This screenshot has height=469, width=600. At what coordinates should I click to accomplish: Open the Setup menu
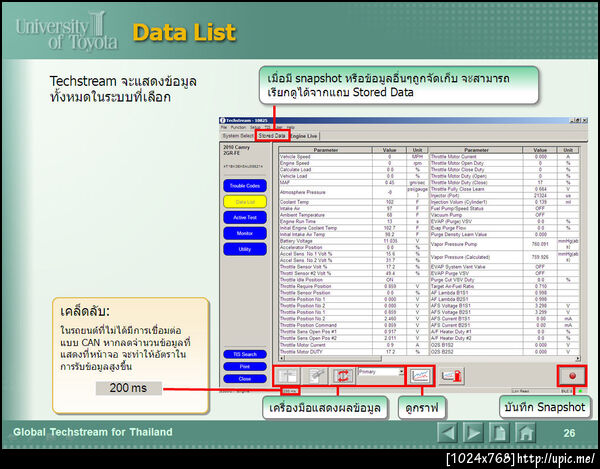tap(255, 127)
